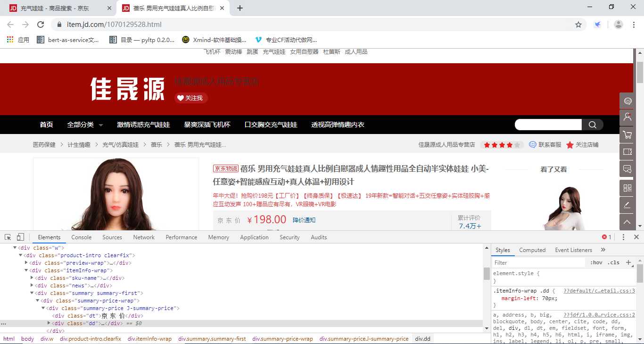Open the pyltp bookmark
The image size is (644, 344).
click(x=142, y=40)
